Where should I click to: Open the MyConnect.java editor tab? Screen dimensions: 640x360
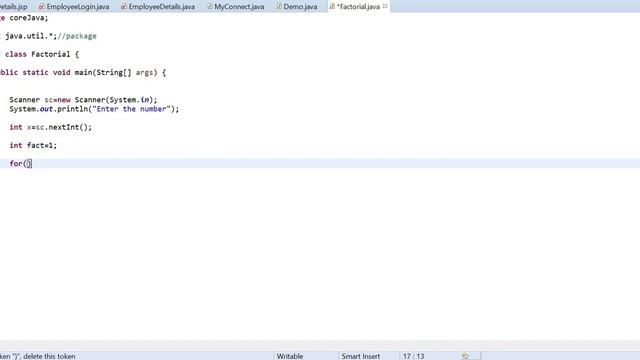point(236,7)
